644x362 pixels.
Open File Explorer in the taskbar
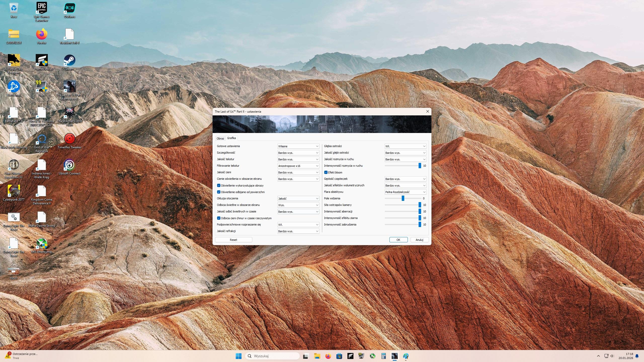point(317,356)
